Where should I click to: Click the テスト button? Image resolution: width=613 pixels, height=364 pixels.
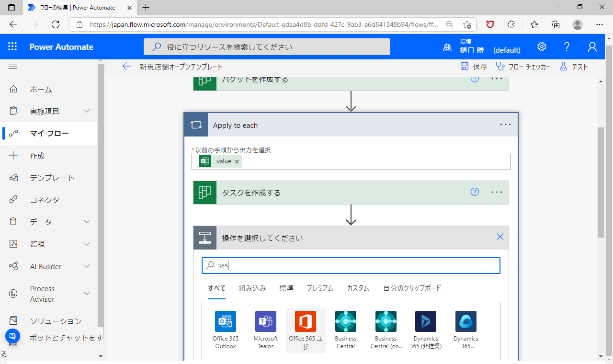coord(574,67)
